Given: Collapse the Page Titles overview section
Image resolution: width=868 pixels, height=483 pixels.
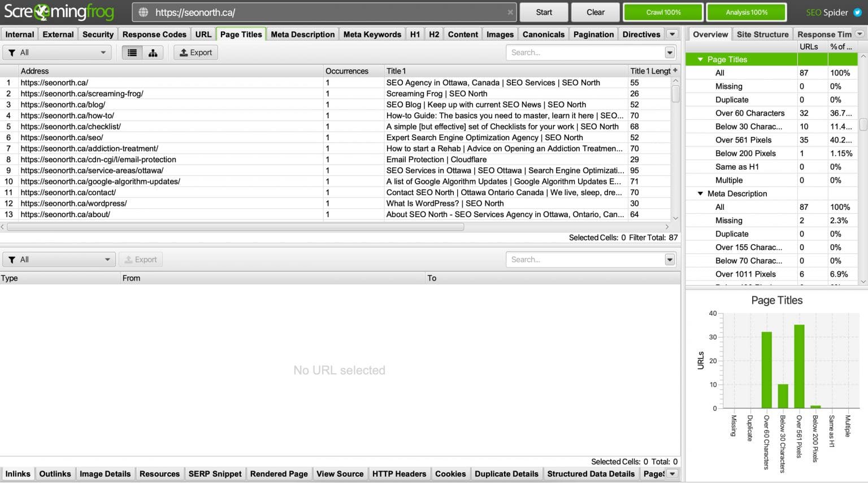Looking at the screenshot, I should [700, 59].
